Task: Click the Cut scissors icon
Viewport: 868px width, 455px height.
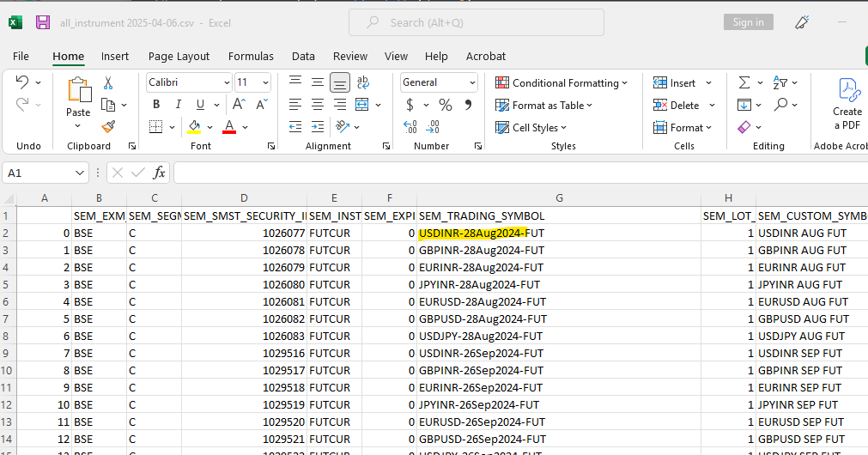Action: coord(108,83)
